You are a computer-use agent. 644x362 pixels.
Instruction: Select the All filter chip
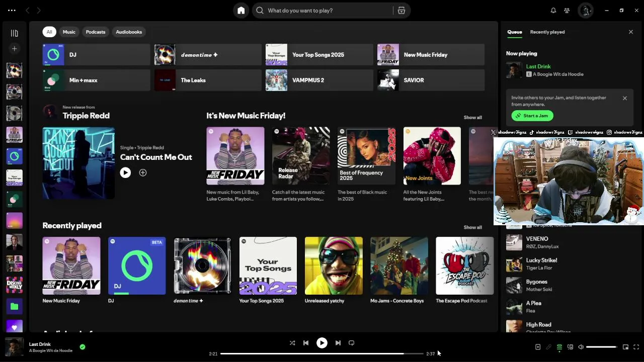(49, 32)
